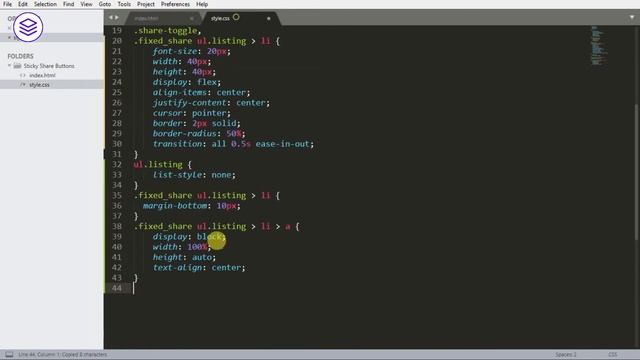The width and height of the screenshot is (640, 360).
Task: Switch to the index.html tab
Action: click(x=147, y=18)
